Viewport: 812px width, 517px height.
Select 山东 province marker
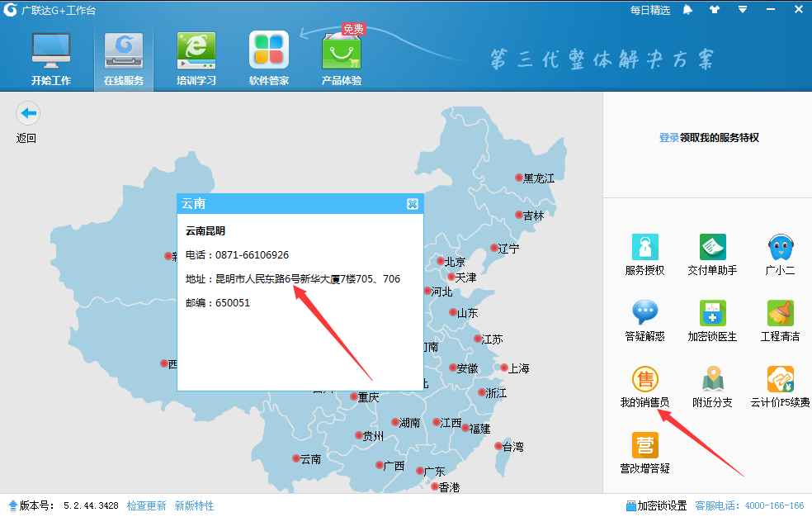pos(464,313)
